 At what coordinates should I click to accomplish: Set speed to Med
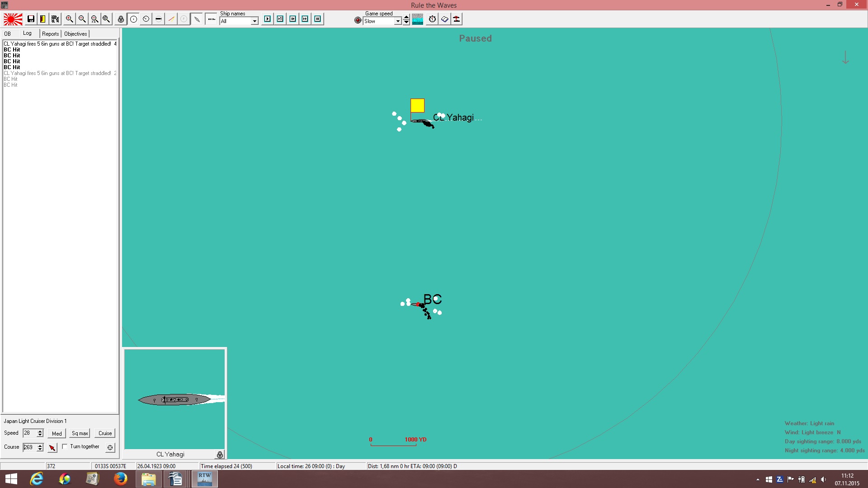click(x=57, y=433)
